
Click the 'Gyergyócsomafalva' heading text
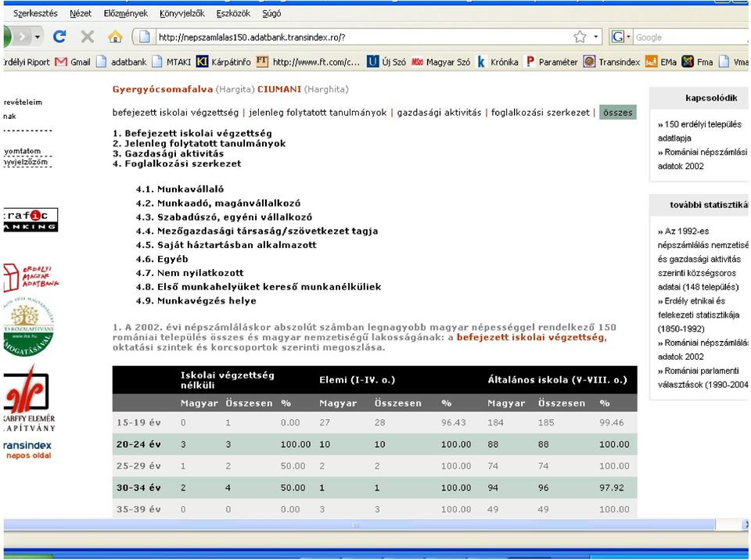[163, 89]
